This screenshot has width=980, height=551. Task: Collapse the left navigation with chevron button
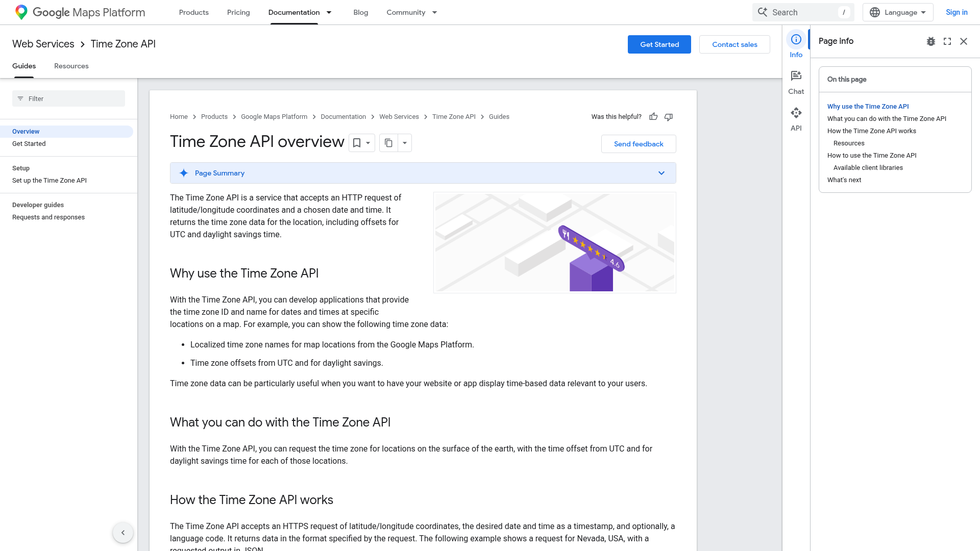(123, 533)
